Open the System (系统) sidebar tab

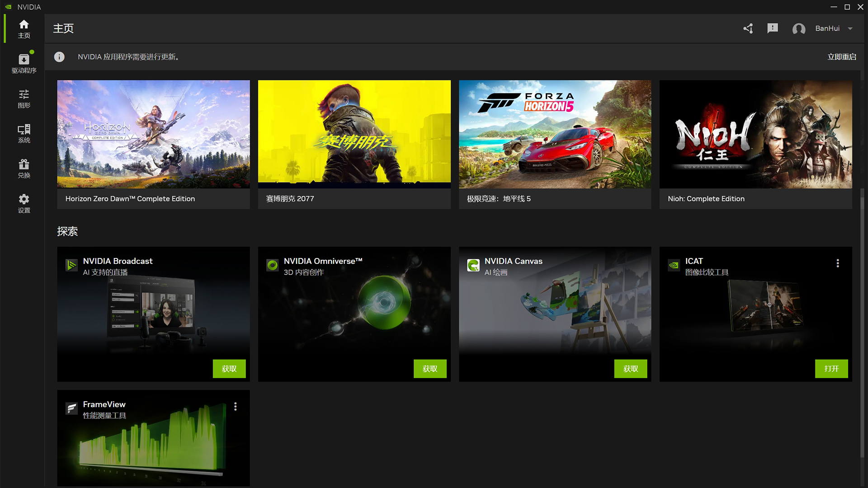pos(24,134)
